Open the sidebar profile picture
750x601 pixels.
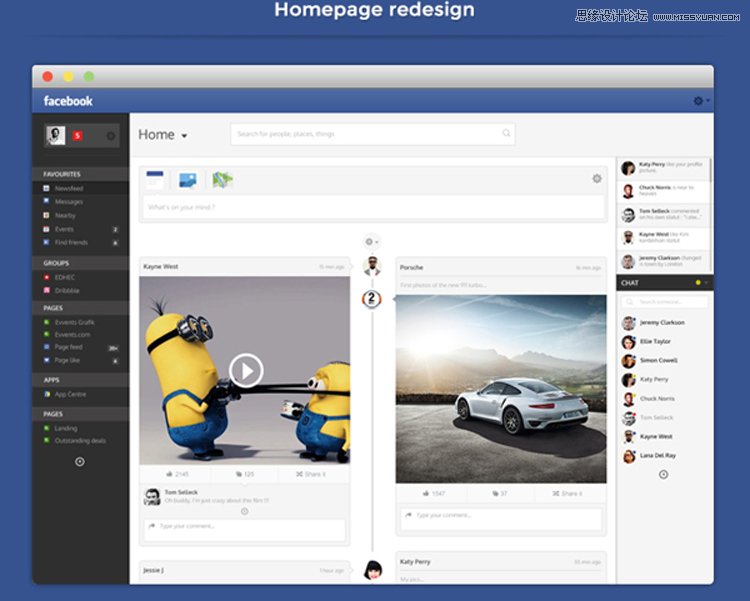click(55, 135)
